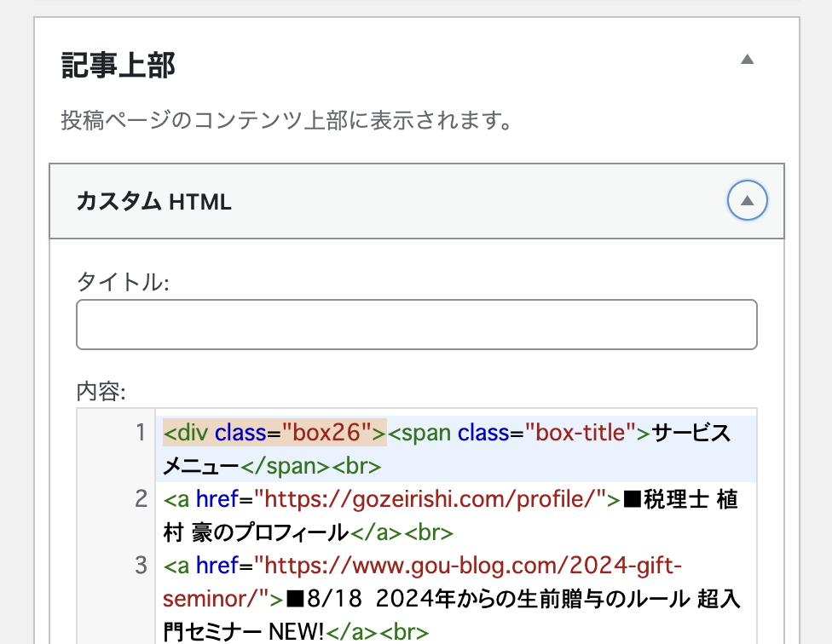Click the 記事上部 section heading
The height and width of the screenshot is (644, 832).
pyautogui.click(x=118, y=66)
